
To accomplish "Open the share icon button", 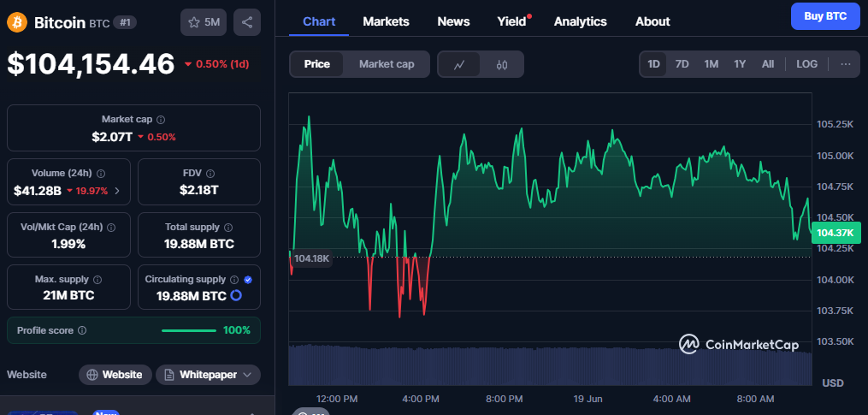I will click(x=247, y=23).
